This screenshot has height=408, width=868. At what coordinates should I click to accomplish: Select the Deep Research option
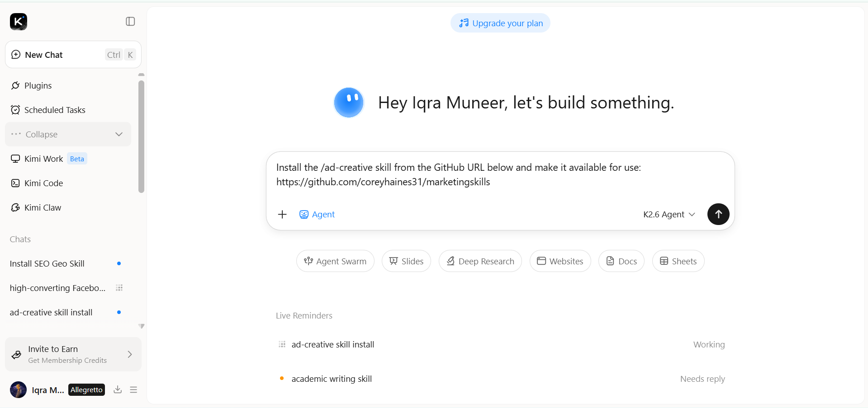click(480, 261)
